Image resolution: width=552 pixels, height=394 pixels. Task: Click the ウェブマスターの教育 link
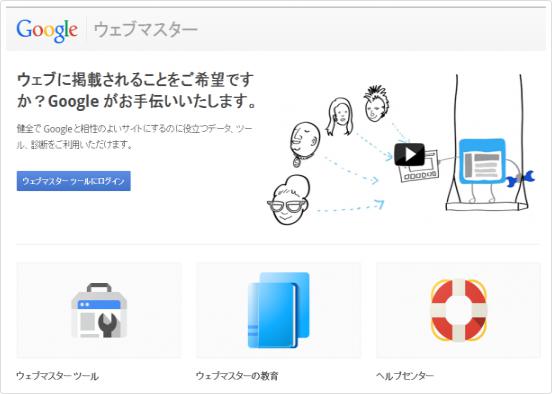[x=237, y=376]
